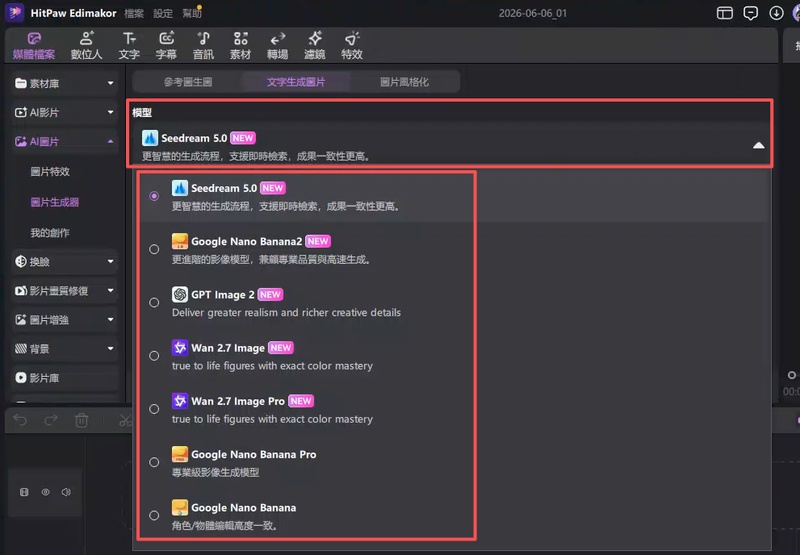
Task: Open the 設定 settings menu
Action: (163, 14)
